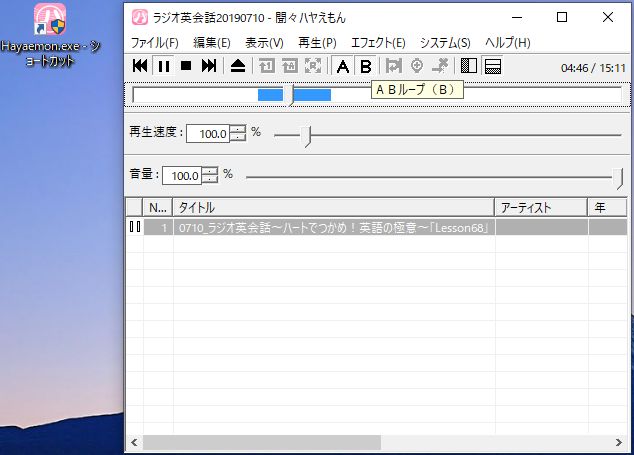This screenshot has height=455, width=634.
Task: Open the ファイル(F) menu
Action: [155, 42]
